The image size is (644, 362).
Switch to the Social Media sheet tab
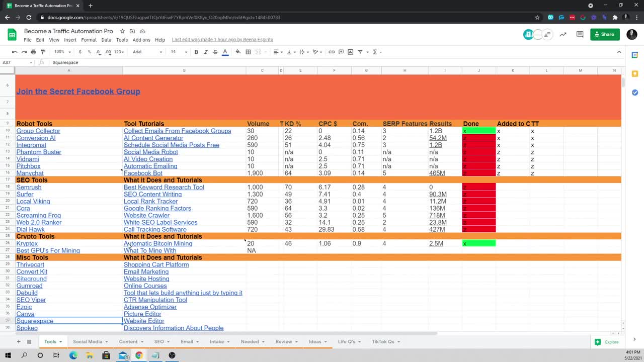click(90, 342)
